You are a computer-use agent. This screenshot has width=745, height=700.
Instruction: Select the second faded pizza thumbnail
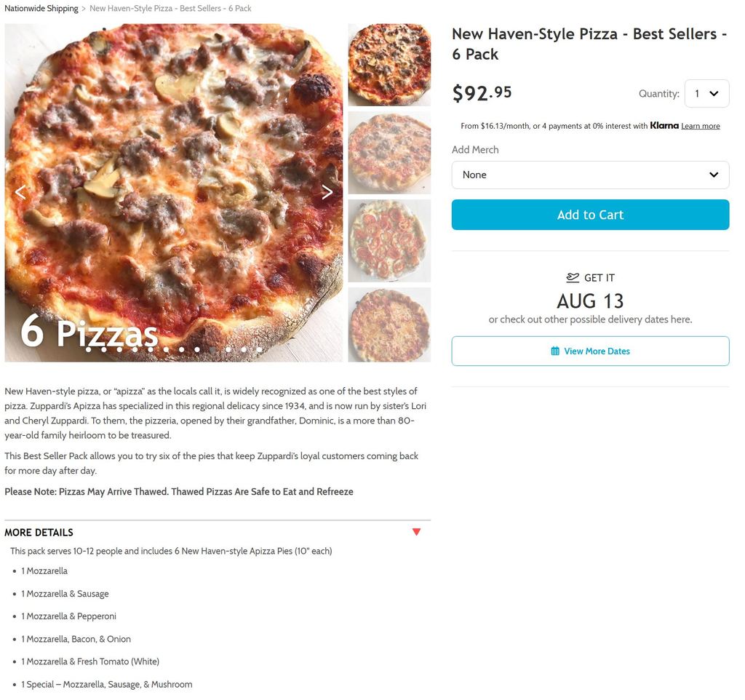(389, 153)
